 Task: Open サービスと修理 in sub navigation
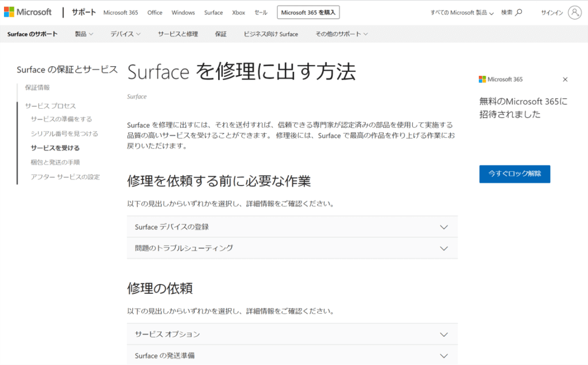pos(178,34)
